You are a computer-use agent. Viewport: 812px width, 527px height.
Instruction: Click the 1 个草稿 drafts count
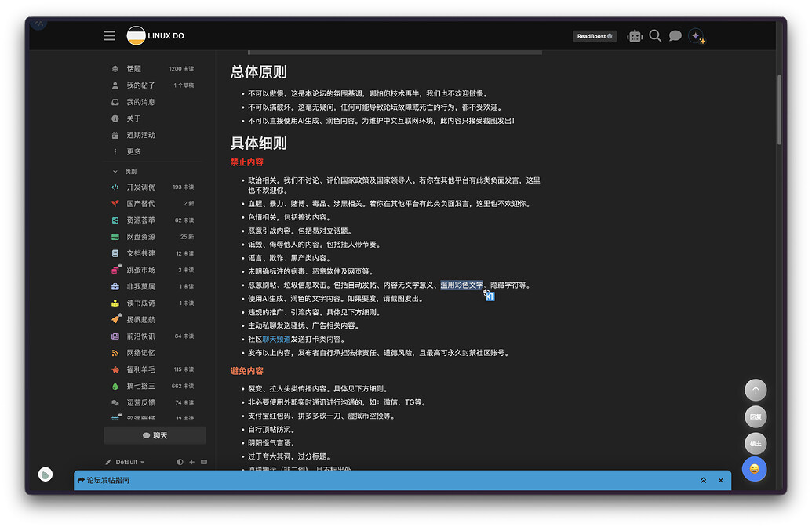point(184,85)
